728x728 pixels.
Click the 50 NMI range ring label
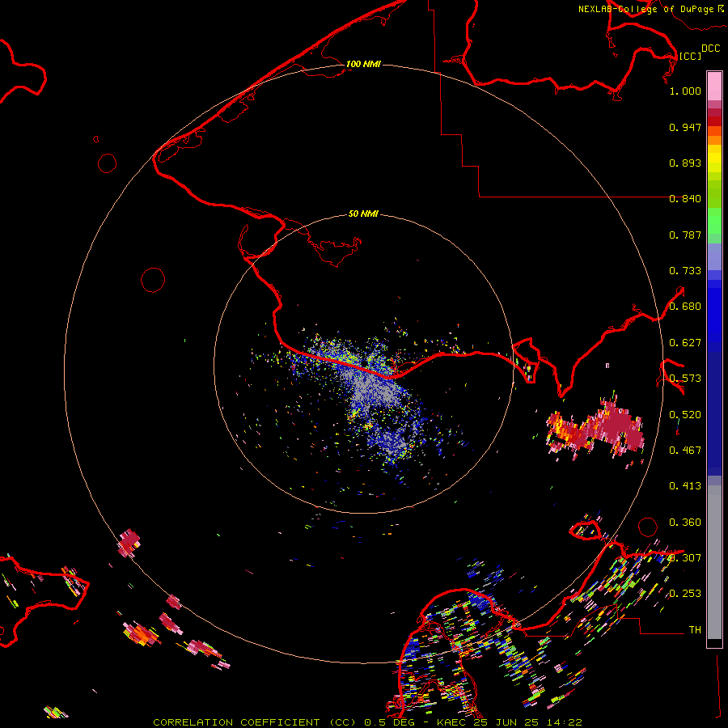[363, 214]
